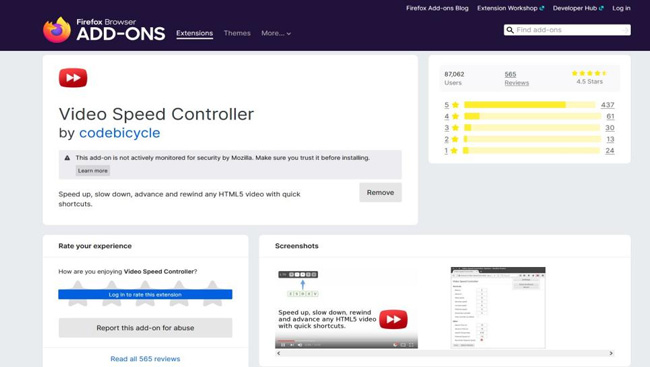Filter by 5 star reviews row

point(529,105)
